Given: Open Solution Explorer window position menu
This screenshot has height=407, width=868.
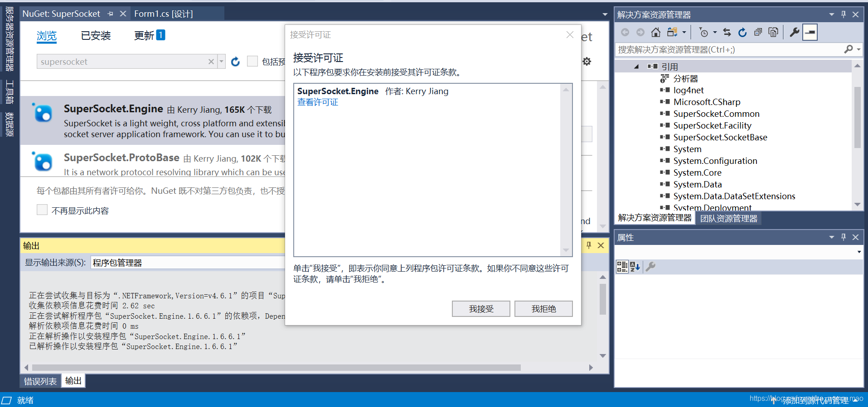Looking at the screenshot, I should pos(832,14).
